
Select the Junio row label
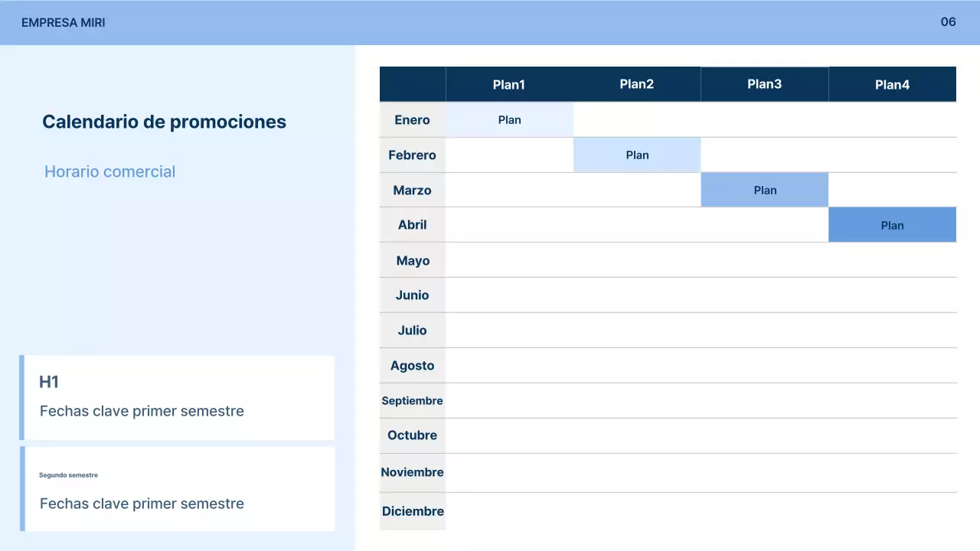pyautogui.click(x=412, y=295)
